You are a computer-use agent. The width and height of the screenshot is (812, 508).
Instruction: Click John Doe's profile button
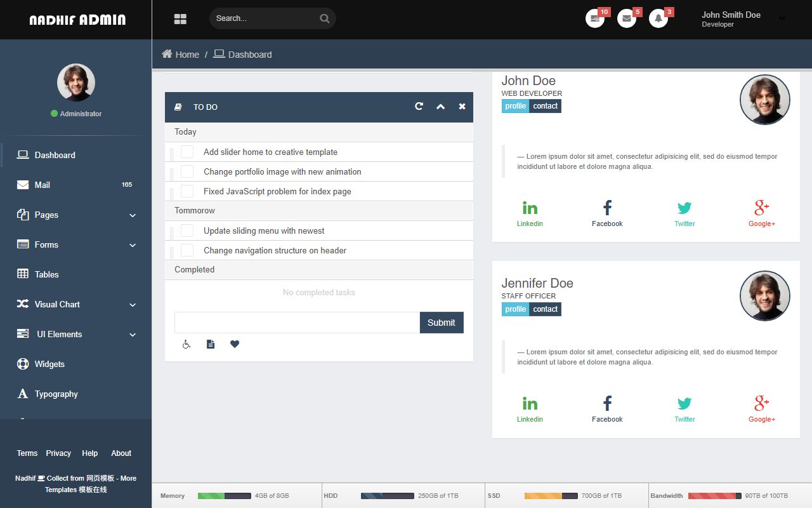[x=516, y=106]
